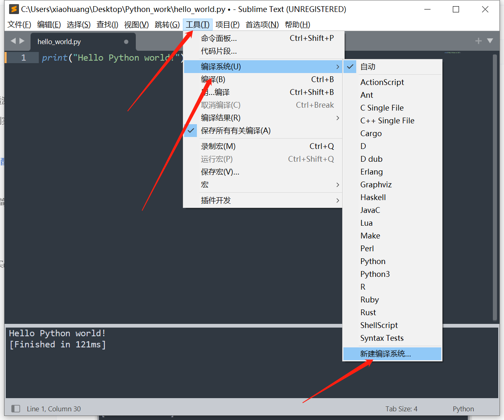504x420 pixels.
Task: Select JavaC build system
Action: click(x=393, y=210)
